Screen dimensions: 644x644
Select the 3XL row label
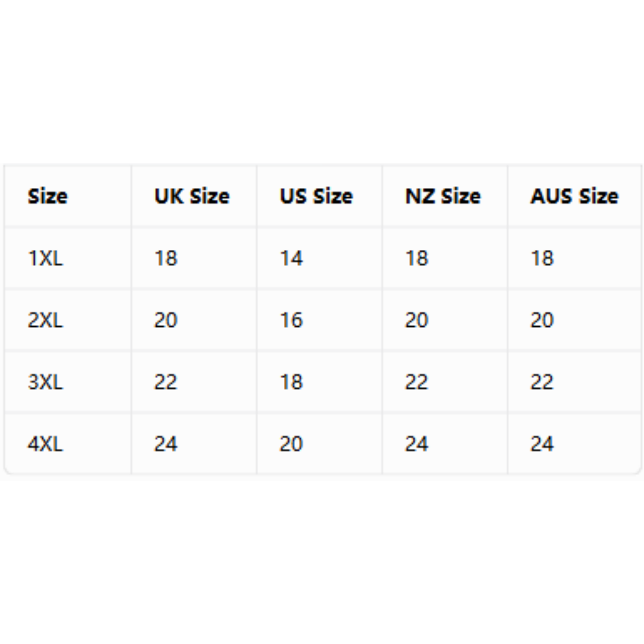point(45,382)
